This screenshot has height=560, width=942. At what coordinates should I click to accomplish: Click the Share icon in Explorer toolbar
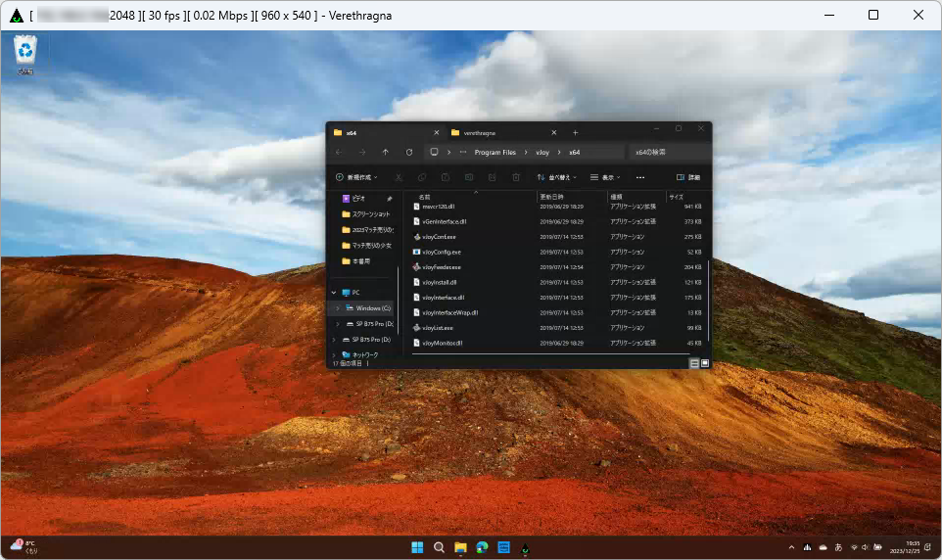pyautogui.click(x=492, y=177)
